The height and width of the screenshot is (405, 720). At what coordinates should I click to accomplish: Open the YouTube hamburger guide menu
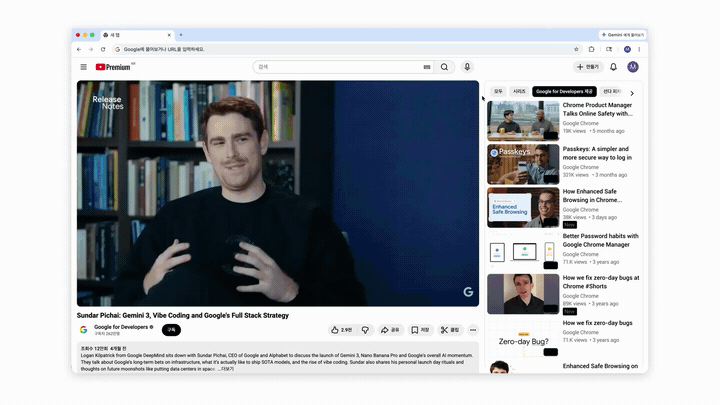click(x=84, y=67)
